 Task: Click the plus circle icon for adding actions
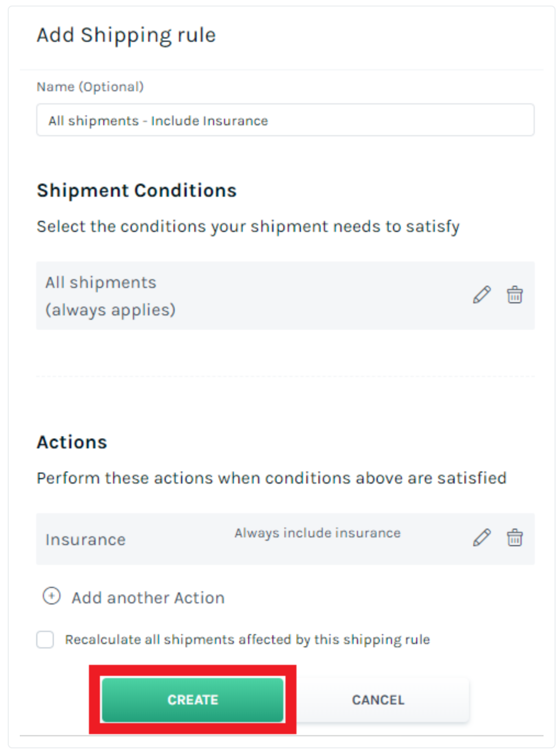52,596
